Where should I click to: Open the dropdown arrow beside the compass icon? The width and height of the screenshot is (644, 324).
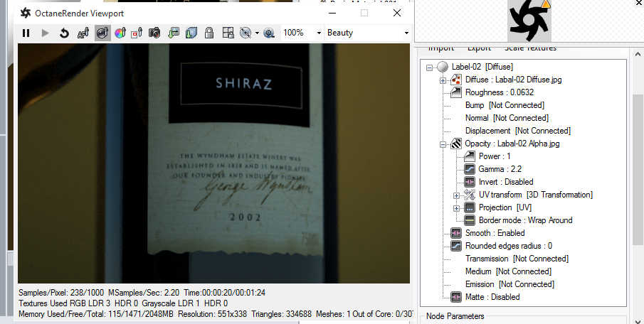pos(257,33)
